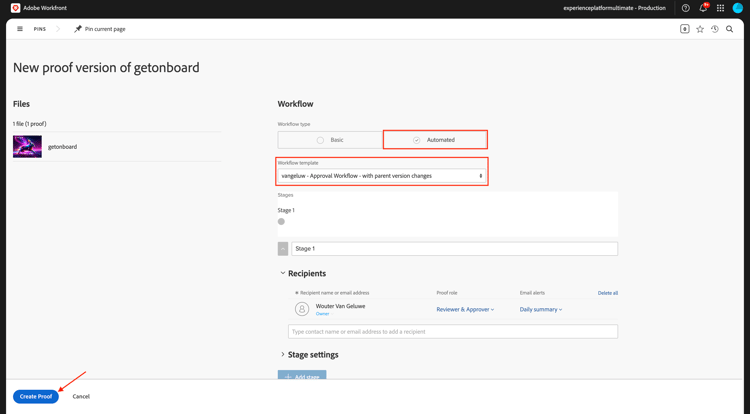
Task: Select the Basic workflow type
Action: (330, 140)
